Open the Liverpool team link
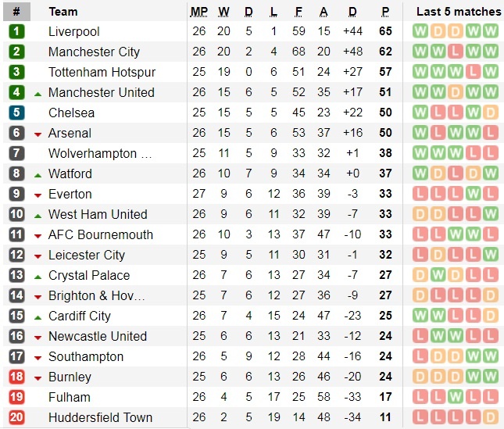504x429 pixels. pos(74,32)
